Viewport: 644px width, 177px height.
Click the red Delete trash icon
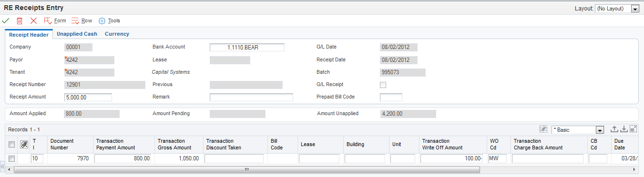[x=20, y=21]
